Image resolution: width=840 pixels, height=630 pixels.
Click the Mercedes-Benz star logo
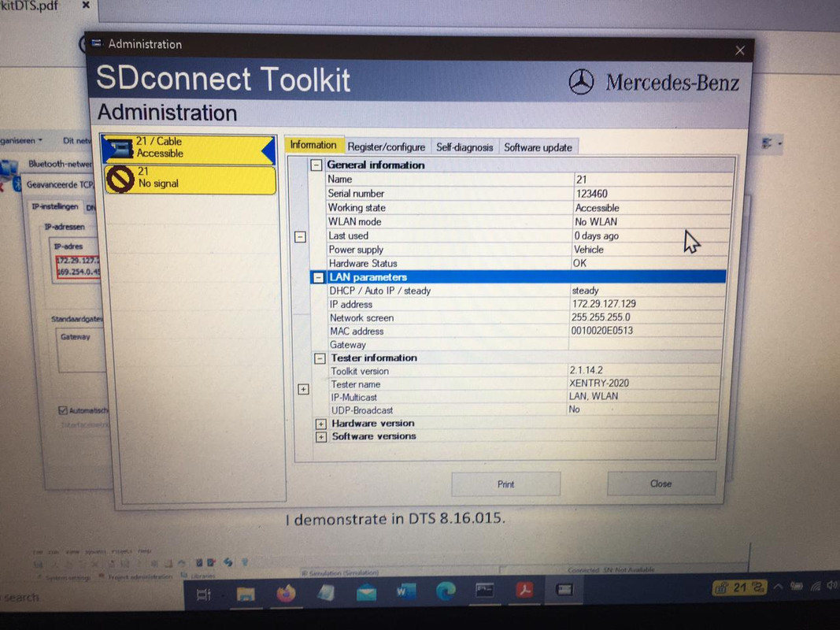coord(581,83)
